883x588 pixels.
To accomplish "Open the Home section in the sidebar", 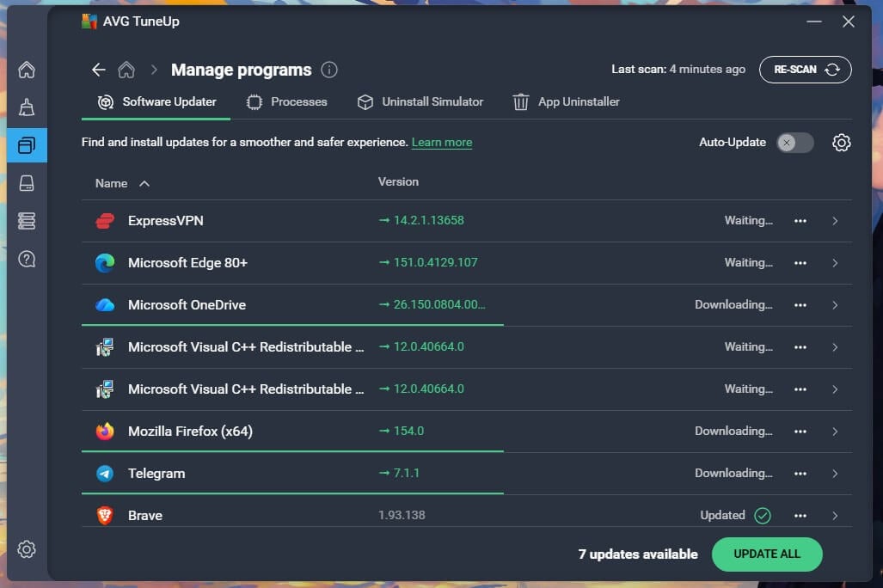I will point(27,70).
